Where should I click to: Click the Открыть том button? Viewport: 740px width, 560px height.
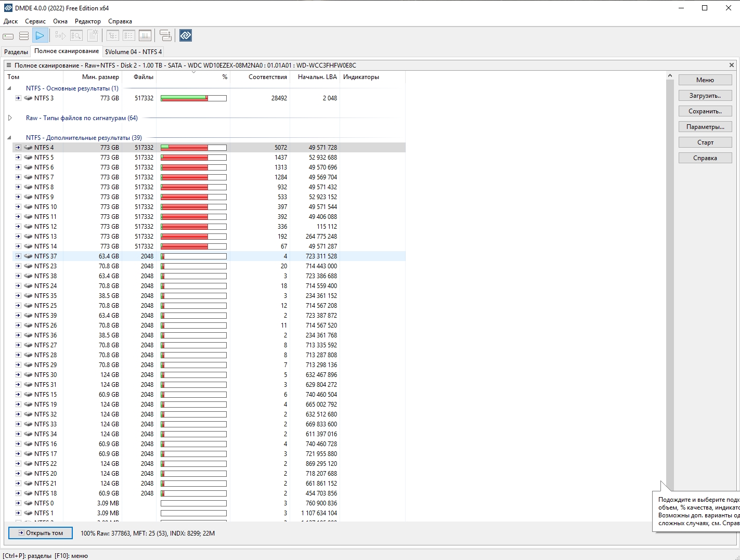click(x=40, y=533)
